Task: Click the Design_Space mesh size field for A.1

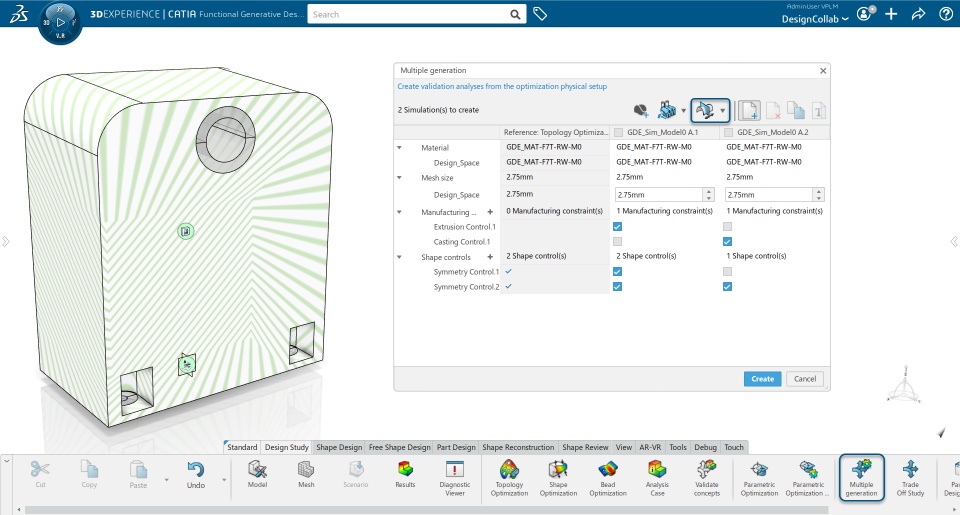Action: pos(659,195)
